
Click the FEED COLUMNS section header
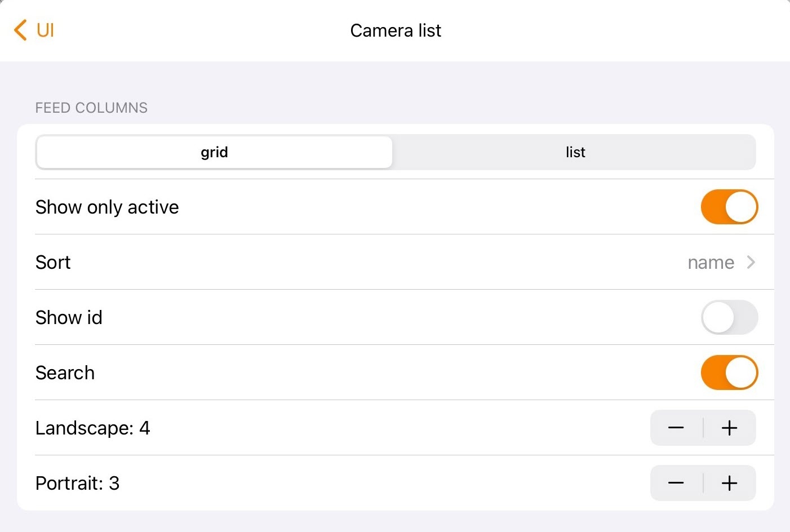91,108
